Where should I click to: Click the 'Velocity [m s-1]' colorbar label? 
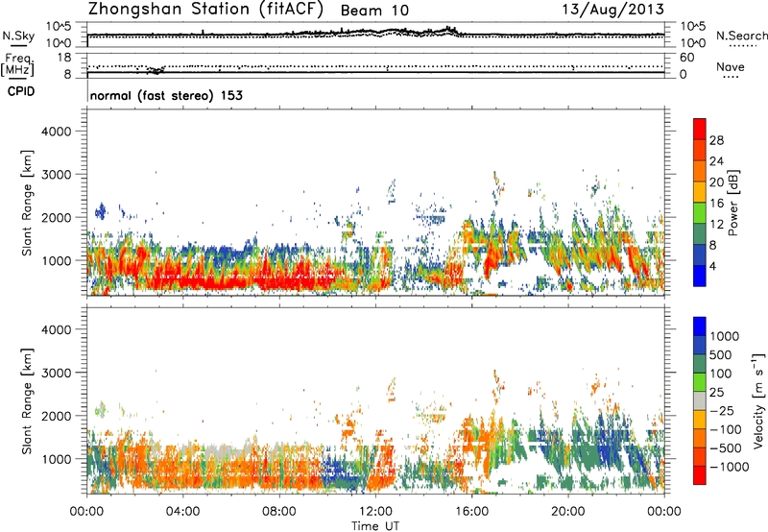[x=758, y=400]
